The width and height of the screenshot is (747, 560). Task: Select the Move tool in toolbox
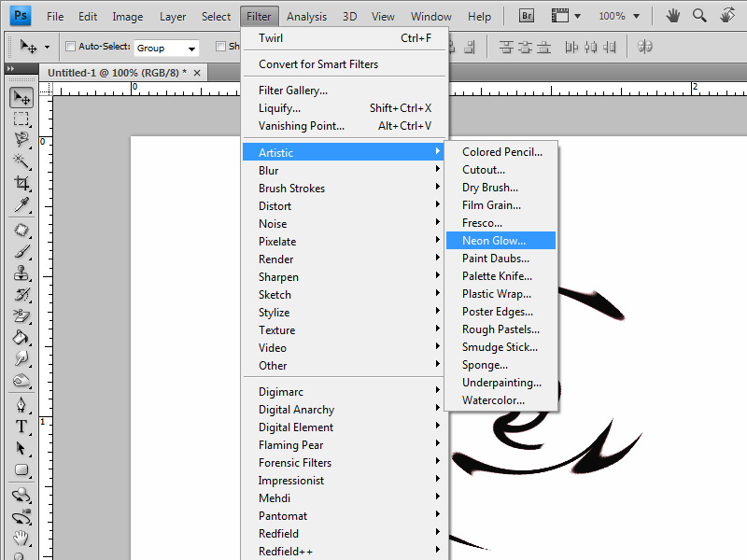[x=21, y=98]
